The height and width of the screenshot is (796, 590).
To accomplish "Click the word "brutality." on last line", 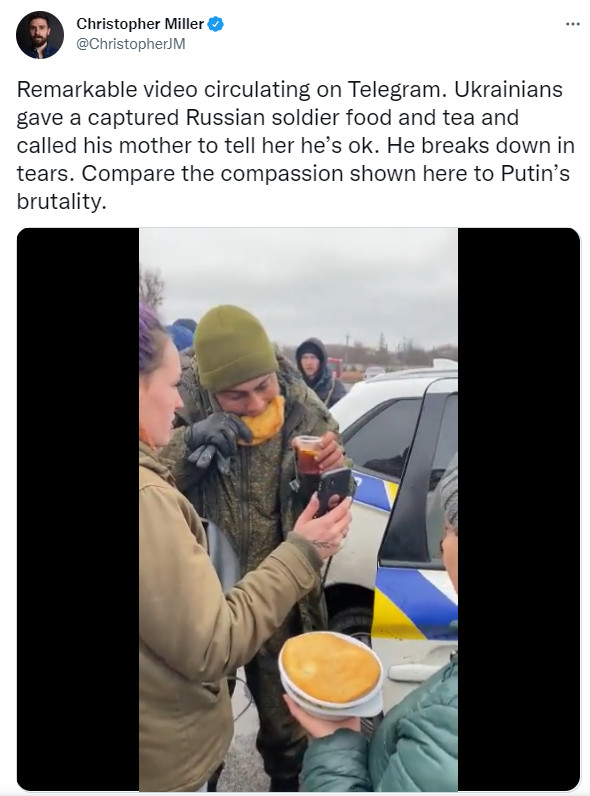I will click(62, 202).
